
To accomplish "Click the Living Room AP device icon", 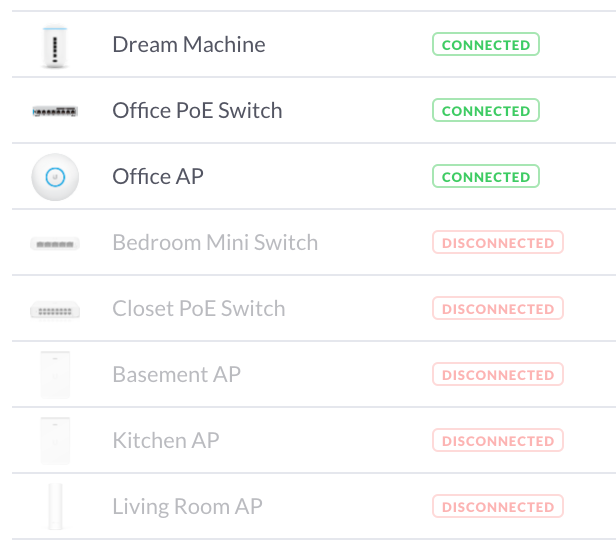I will coord(55,506).
